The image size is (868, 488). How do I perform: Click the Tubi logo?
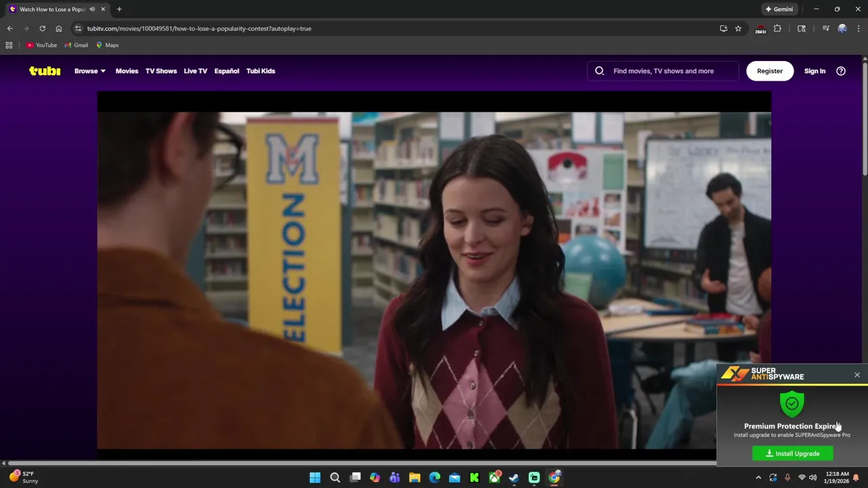point(45,70)
